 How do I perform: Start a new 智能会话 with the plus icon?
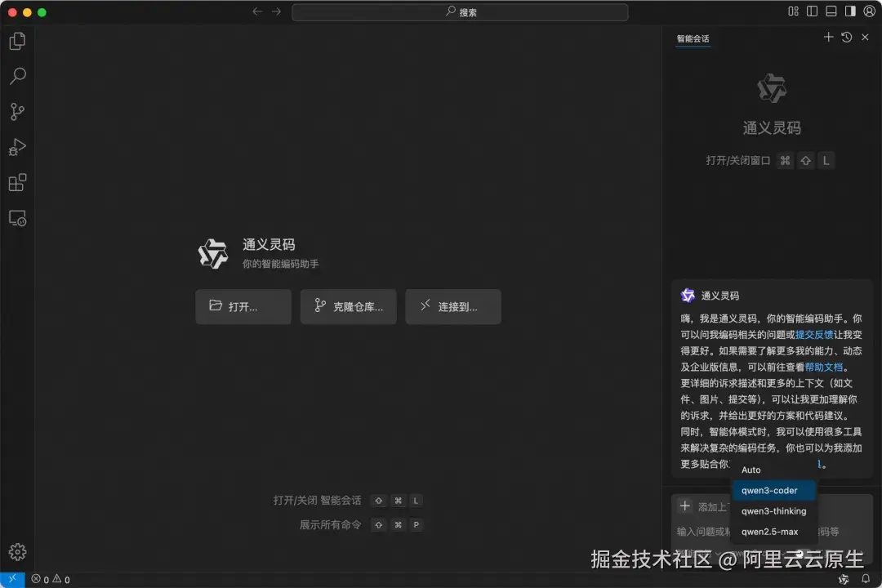coord(828,37)
